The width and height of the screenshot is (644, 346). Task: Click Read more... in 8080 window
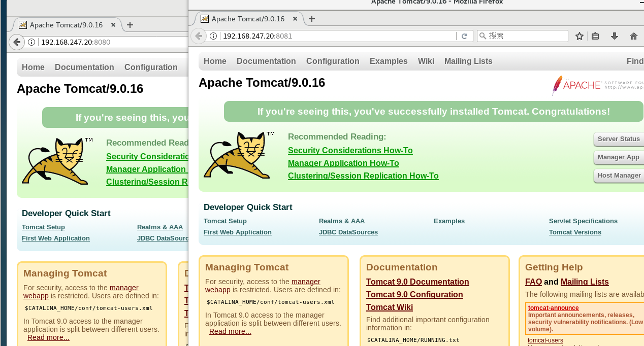coord(48,337)
